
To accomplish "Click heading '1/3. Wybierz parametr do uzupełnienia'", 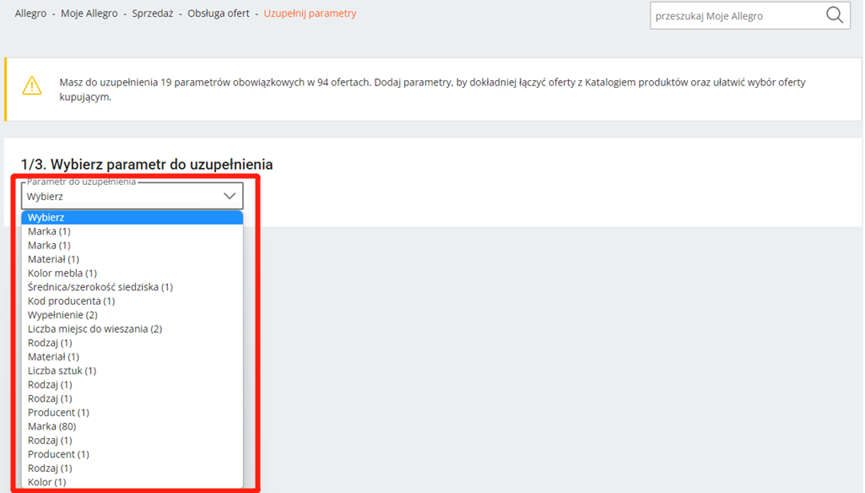I will pos(147,164).
